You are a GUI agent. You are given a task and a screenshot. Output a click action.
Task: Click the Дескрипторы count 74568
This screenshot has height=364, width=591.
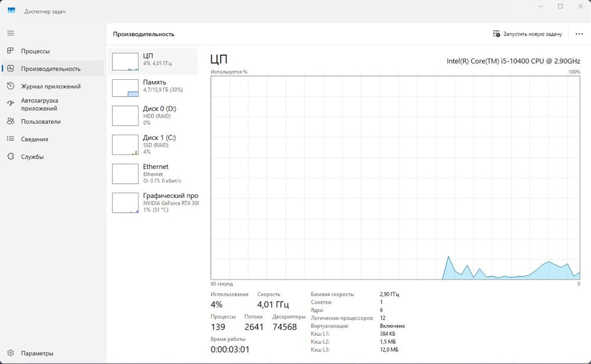(x=285, y=327)
